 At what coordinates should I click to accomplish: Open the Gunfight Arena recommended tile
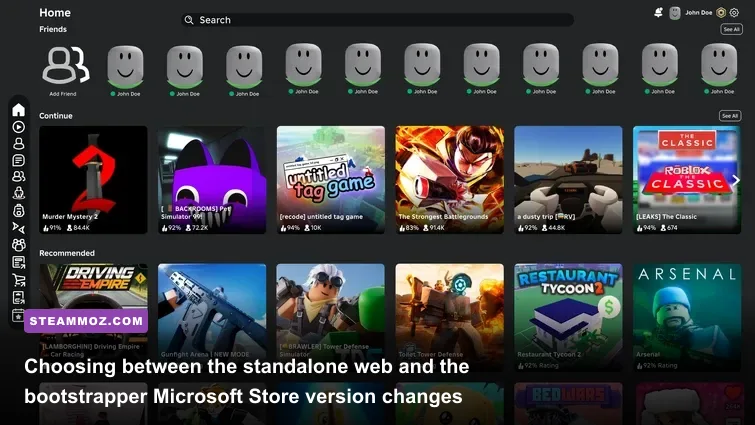[212, 318]
